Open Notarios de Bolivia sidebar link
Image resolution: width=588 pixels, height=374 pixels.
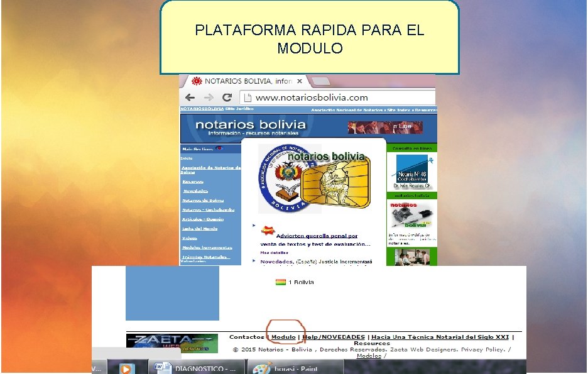point(203,201)
